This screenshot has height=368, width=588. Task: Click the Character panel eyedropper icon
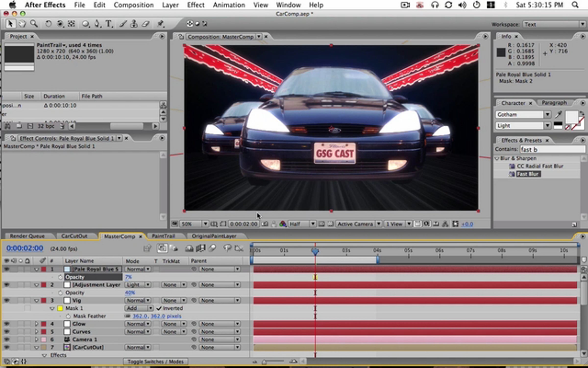coord(558,114)
